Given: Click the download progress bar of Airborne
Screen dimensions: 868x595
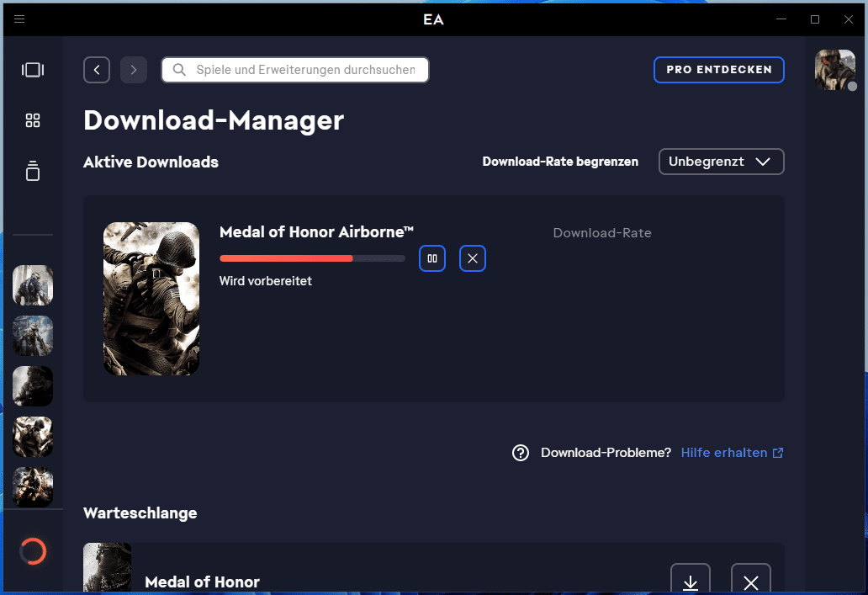Looking at the screenshot, I should (312, 258).
